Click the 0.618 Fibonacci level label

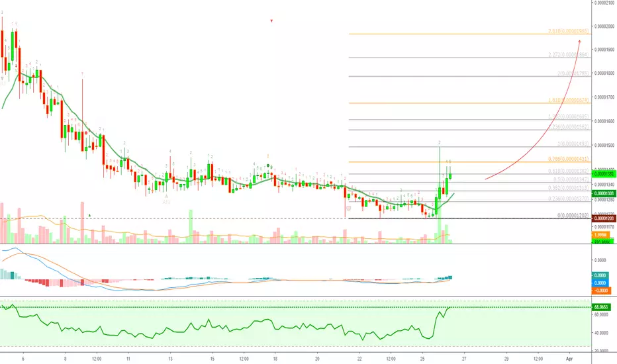coord(569,171)
